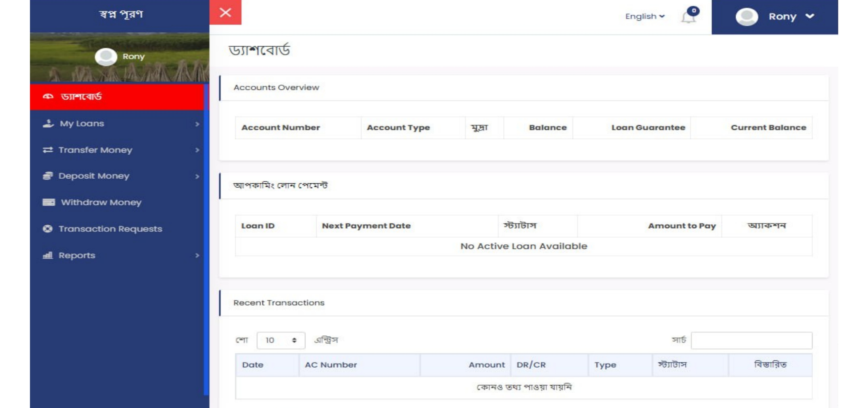
Task: Click the স্বপ্ন পূরণ brand title
Action: click(x=121, y=14)
